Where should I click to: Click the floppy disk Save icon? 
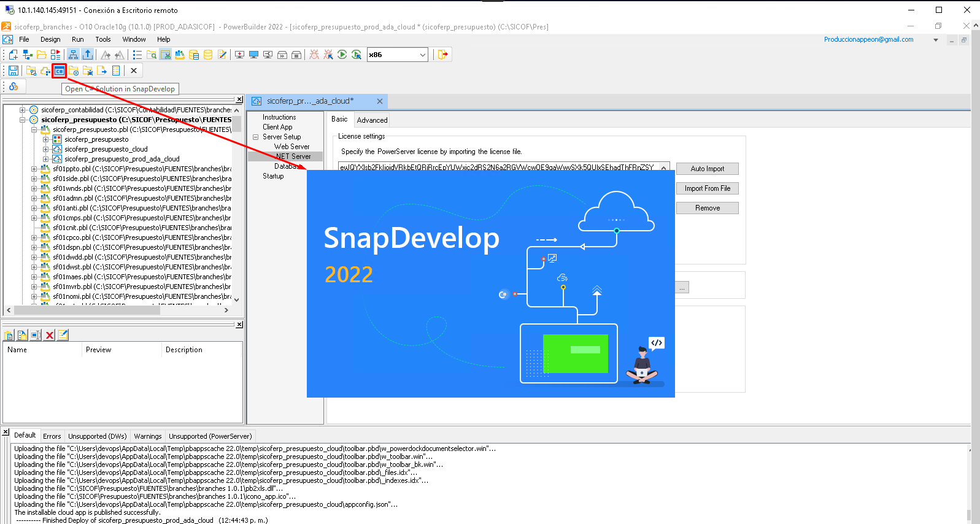click(13, 71)
